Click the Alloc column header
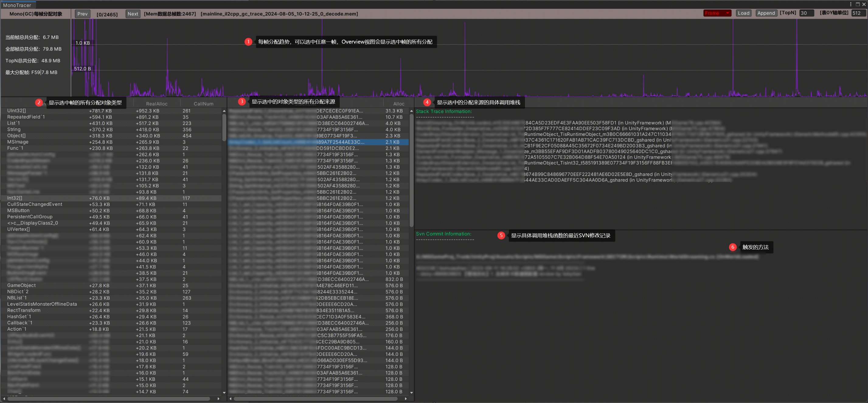The image size is (868, 403). point(399,104)
